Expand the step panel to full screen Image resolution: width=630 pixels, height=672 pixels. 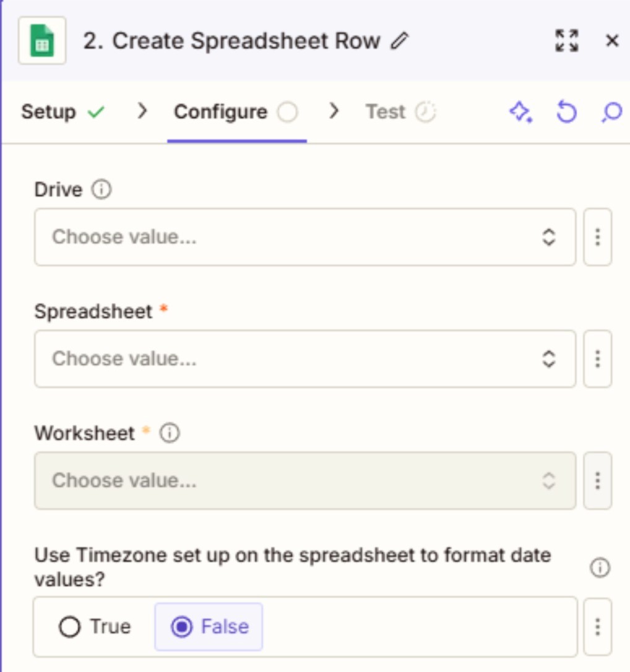coord(566,41)
